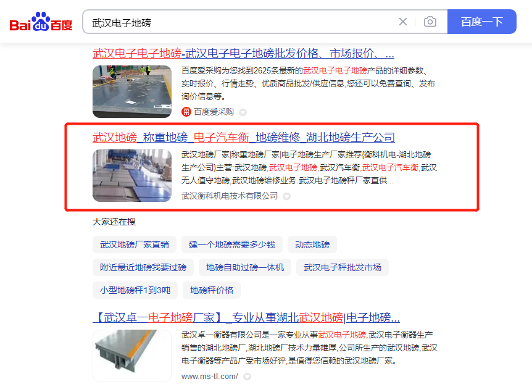Open the first result title 武汉电子电子地磅

coord(243,53)
